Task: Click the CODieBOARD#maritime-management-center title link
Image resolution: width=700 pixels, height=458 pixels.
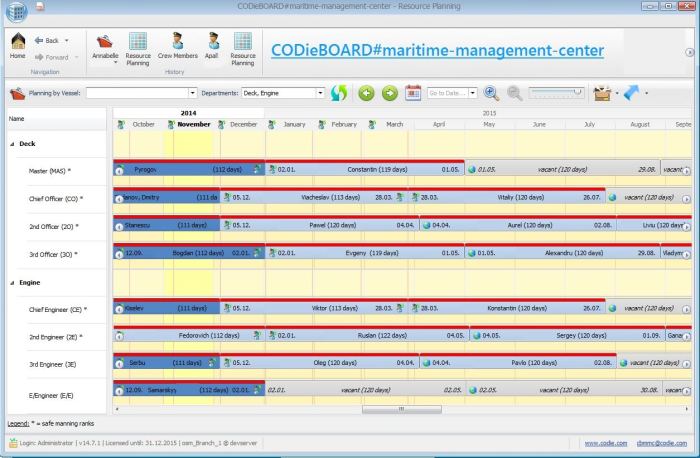Action: (x=438, y=50)
